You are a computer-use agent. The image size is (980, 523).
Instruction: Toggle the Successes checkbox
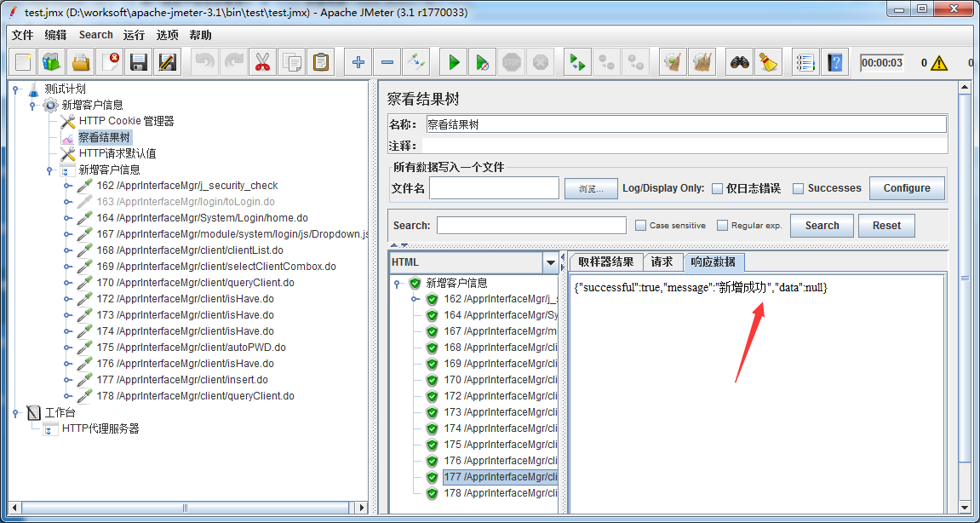pyautogui.click(x=798, y=188)
